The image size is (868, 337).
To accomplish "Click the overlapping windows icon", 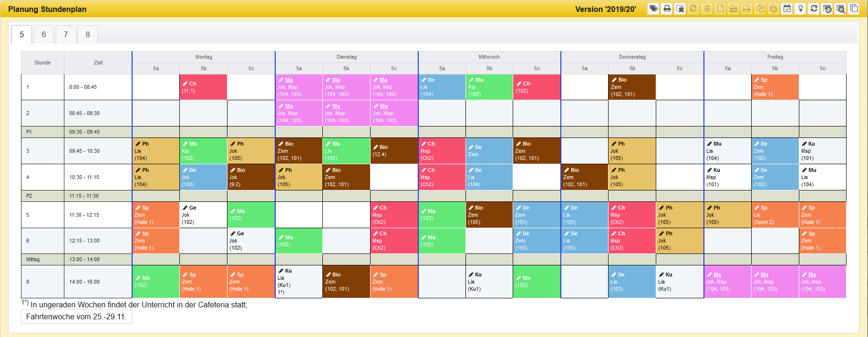I will pyautogui.click(x=854, y=9).
